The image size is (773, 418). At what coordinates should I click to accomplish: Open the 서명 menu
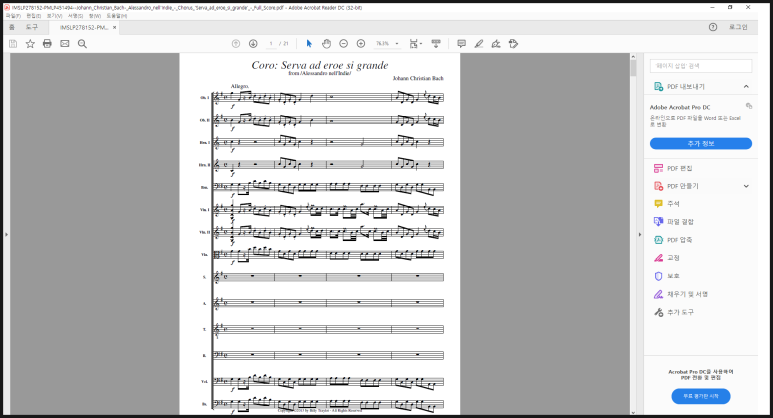75,16
